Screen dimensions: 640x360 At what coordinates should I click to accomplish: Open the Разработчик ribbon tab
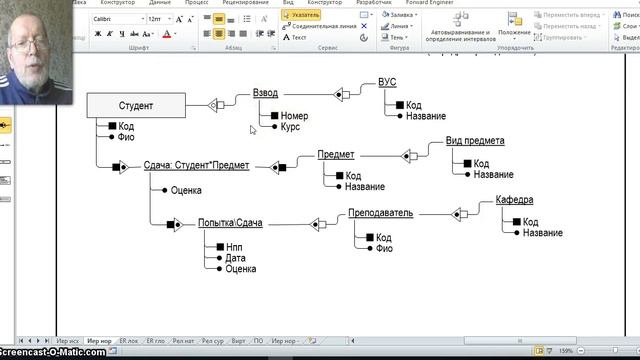click(373, 2)
